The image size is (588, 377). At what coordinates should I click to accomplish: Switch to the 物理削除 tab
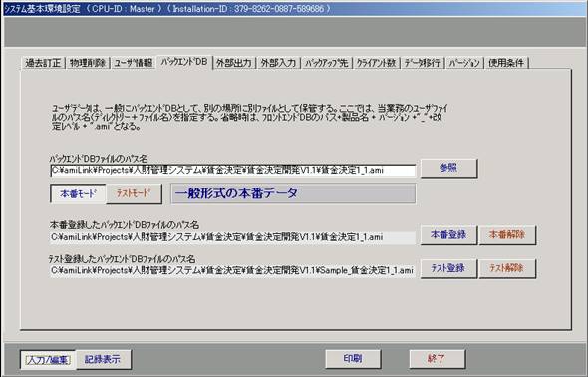[x=88, y=63]
